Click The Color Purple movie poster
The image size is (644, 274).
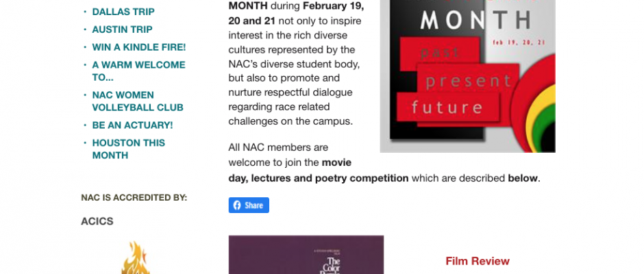coord(306,255)
